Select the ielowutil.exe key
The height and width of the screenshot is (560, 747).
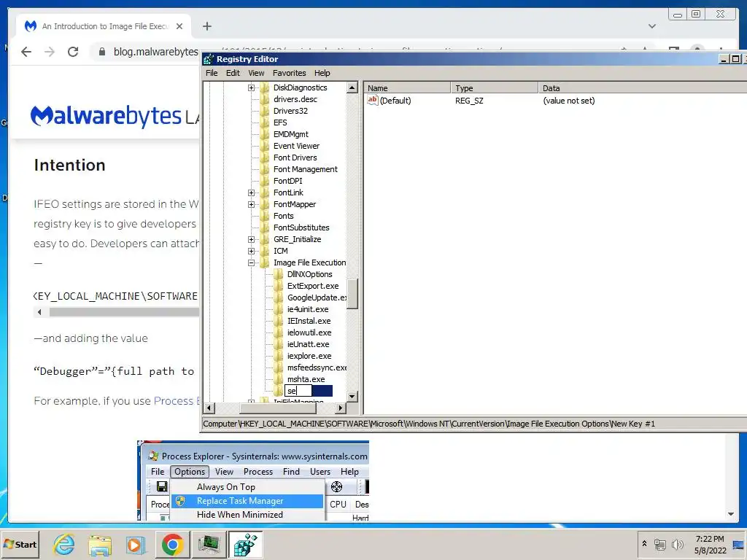(309, 332)
